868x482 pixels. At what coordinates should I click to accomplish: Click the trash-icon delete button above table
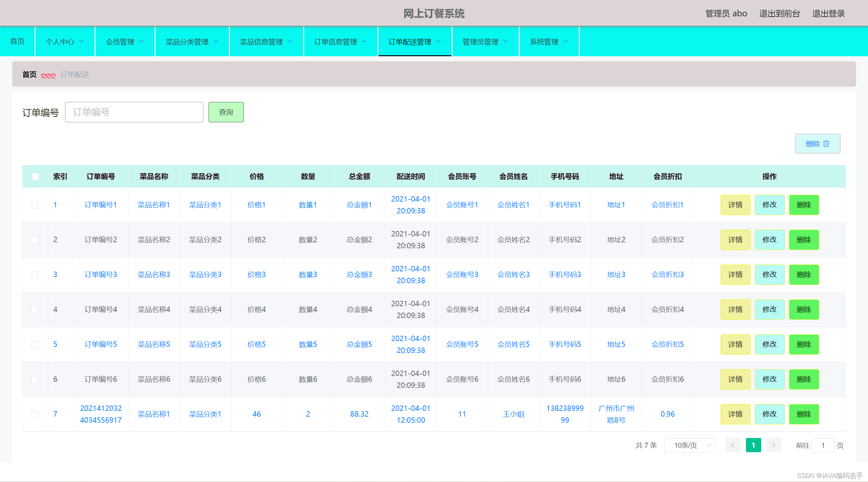(817, 144)
